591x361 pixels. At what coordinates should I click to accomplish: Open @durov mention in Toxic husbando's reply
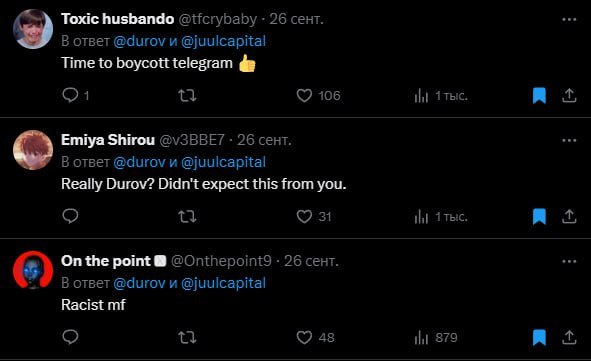pyautogui.click(x=139, y=41)
